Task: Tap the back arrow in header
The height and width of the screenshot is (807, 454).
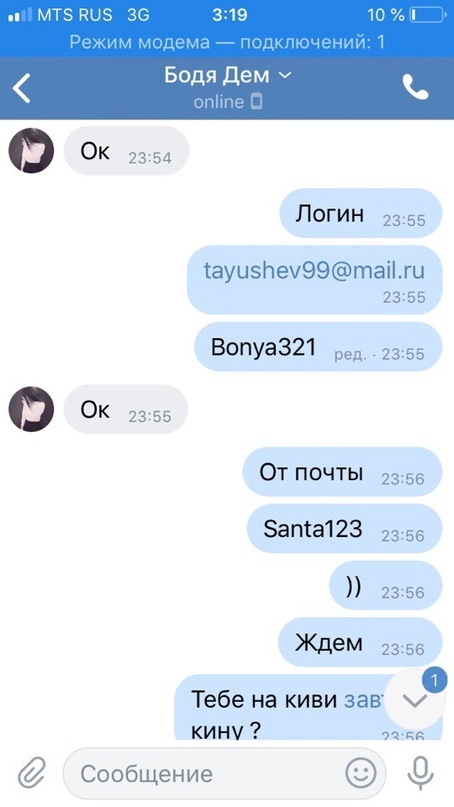Action: pyautogui.click(x=22, y=88)
